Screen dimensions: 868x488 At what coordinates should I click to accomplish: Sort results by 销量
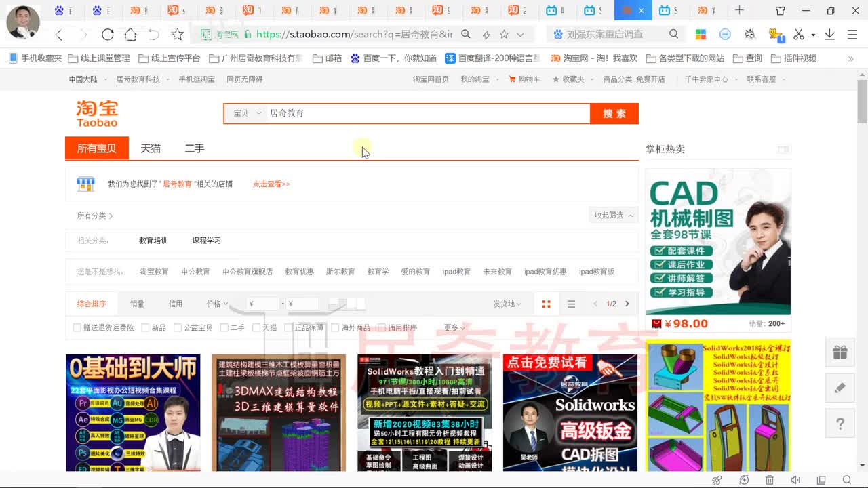[x=137, y=304]
